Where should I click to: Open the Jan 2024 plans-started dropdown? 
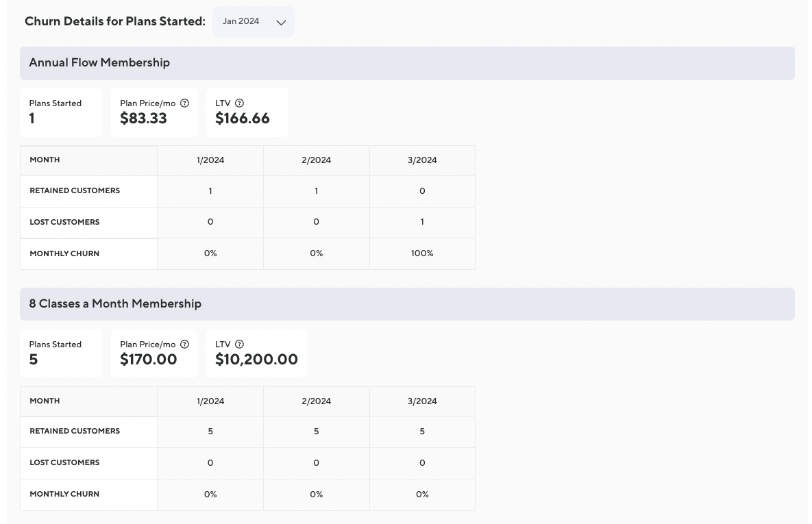point(253,22)
